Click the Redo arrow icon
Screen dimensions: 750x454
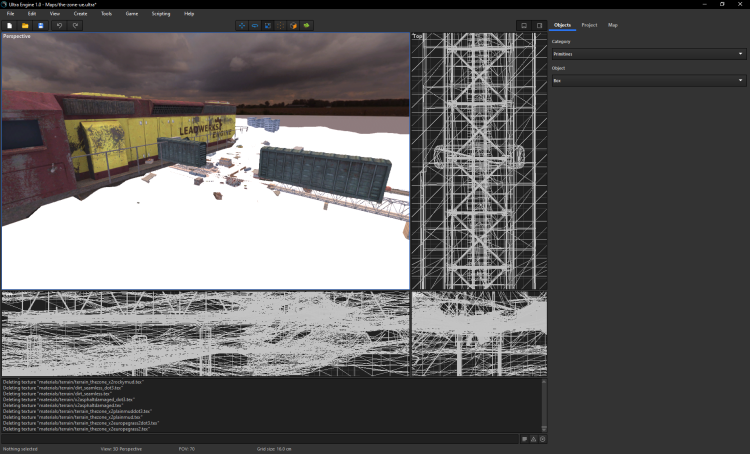pyautogui.click(x=75, y=25)
